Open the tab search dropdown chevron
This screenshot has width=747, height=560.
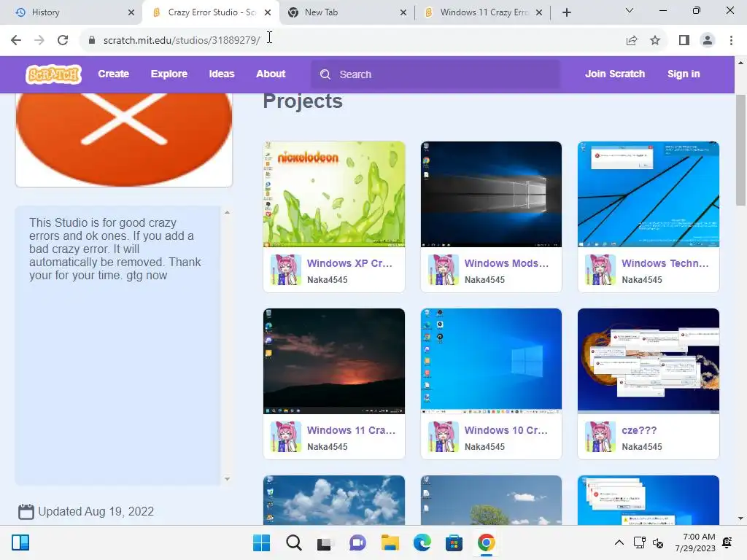pos(630,10)
